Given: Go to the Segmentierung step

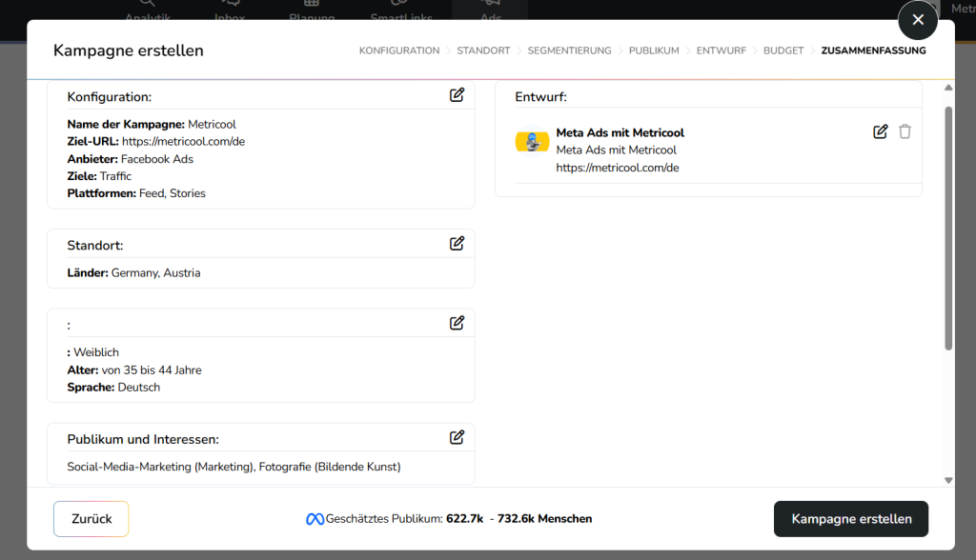Looking at the screenshot, I should (570, 50).
